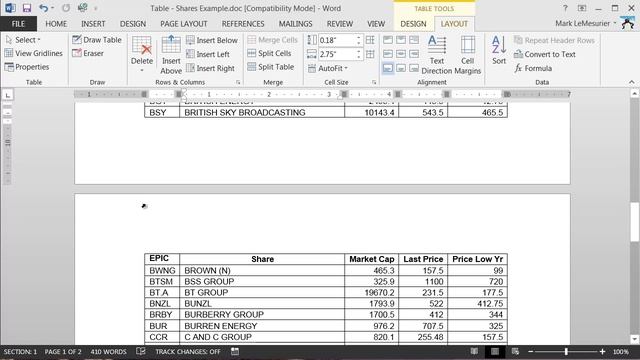Switch to the HOME tab
Image resolution: width=640 pixels, height=360 pixels.
pos(56,24)
